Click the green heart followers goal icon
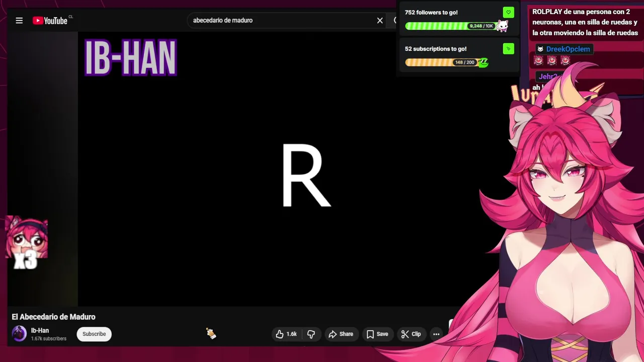 [508, 13]
